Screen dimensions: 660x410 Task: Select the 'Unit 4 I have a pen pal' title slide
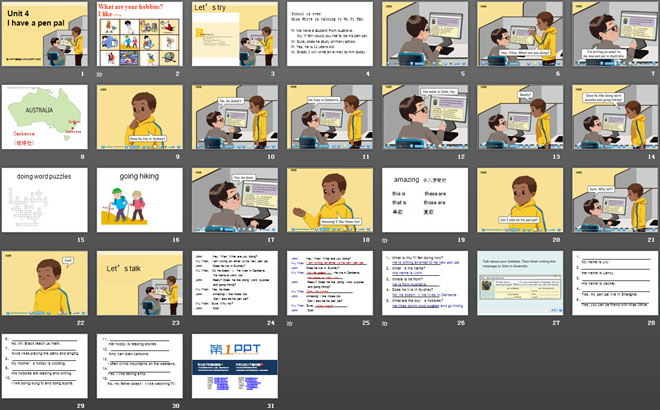(x=45, y=35)
